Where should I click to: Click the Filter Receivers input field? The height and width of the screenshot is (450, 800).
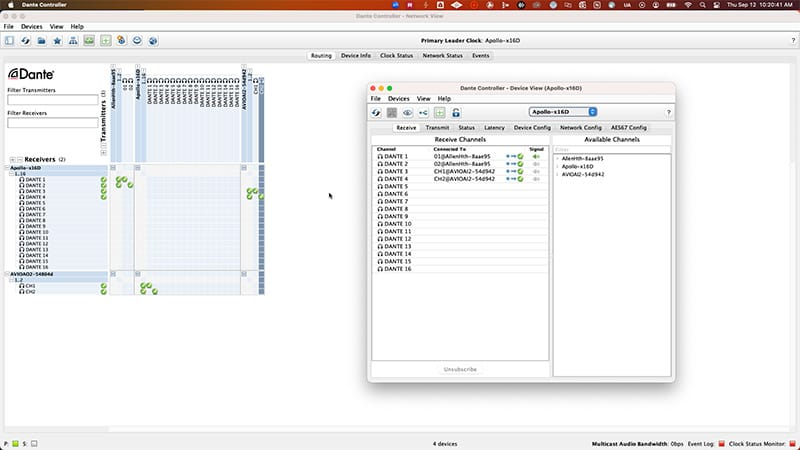[53, 123]
